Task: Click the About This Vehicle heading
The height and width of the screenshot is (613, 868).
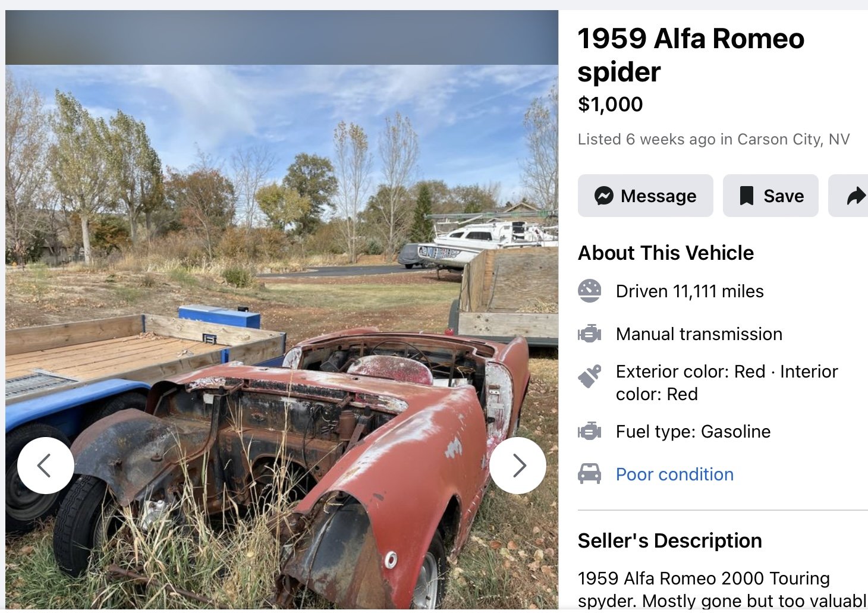Action: click(666, 253)
